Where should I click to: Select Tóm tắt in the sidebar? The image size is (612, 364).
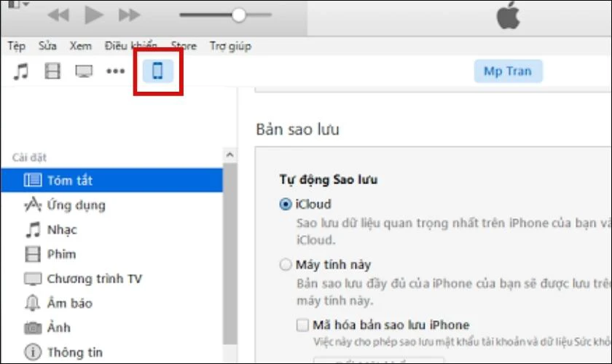point(111,181)
